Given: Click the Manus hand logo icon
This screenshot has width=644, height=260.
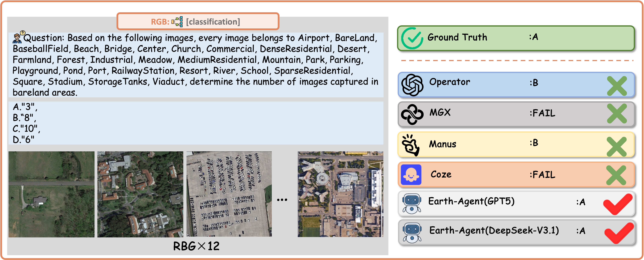Looking at the screenshot, I should [411, 145].
